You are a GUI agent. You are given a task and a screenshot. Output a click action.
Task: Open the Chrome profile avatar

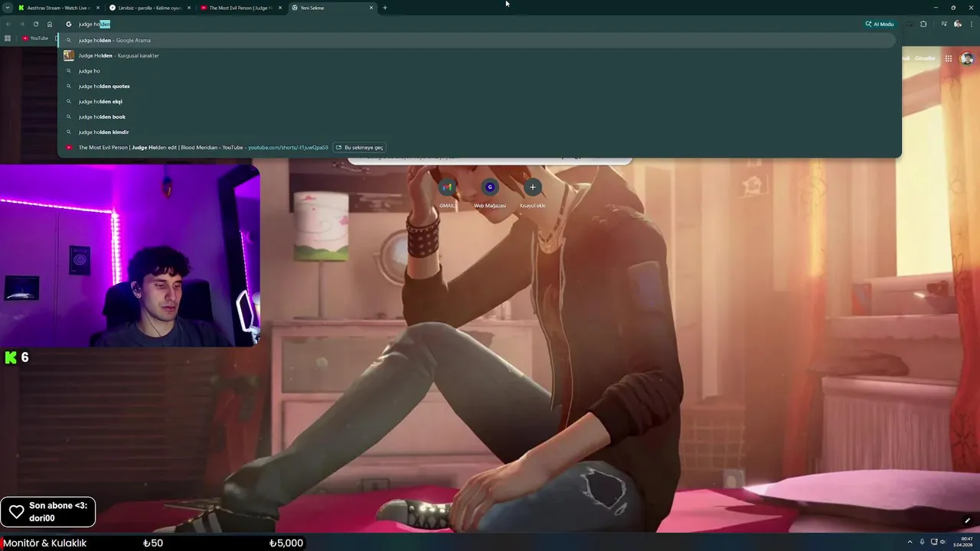click(958, 24)
